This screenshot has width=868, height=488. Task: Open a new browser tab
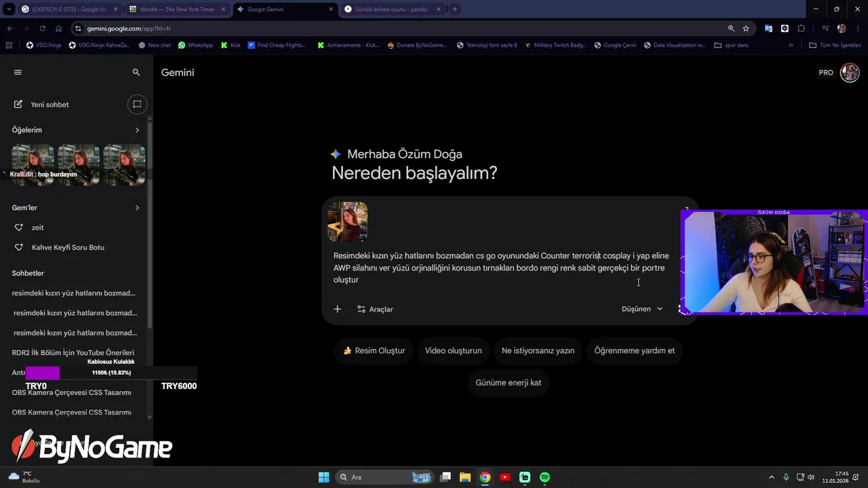[454, 9]
